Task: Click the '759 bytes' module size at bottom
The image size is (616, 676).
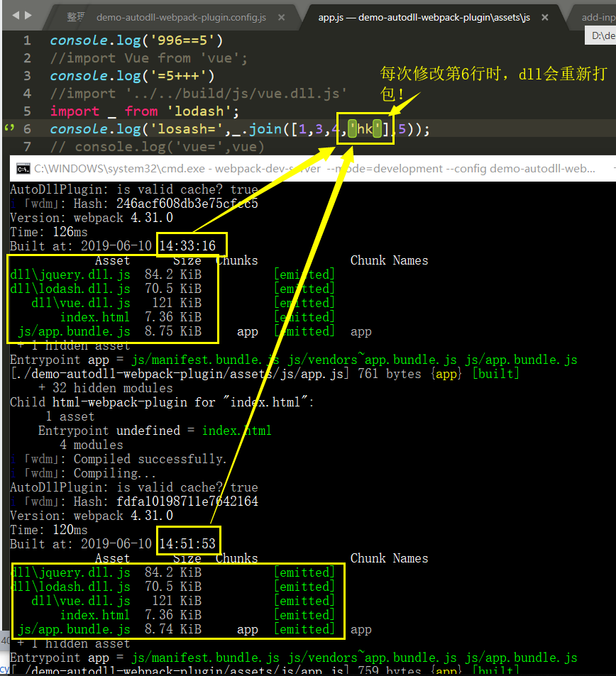Action: click(389, 671)
